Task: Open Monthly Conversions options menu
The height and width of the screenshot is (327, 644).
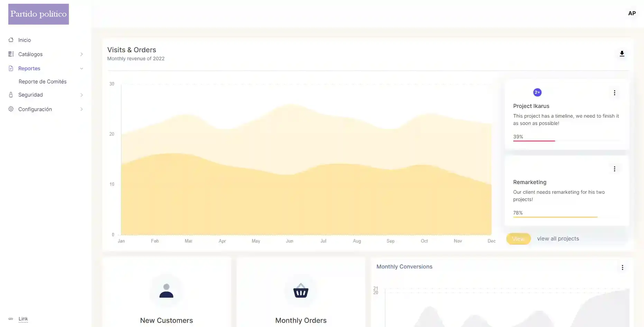Action: (x=623, y=267)
